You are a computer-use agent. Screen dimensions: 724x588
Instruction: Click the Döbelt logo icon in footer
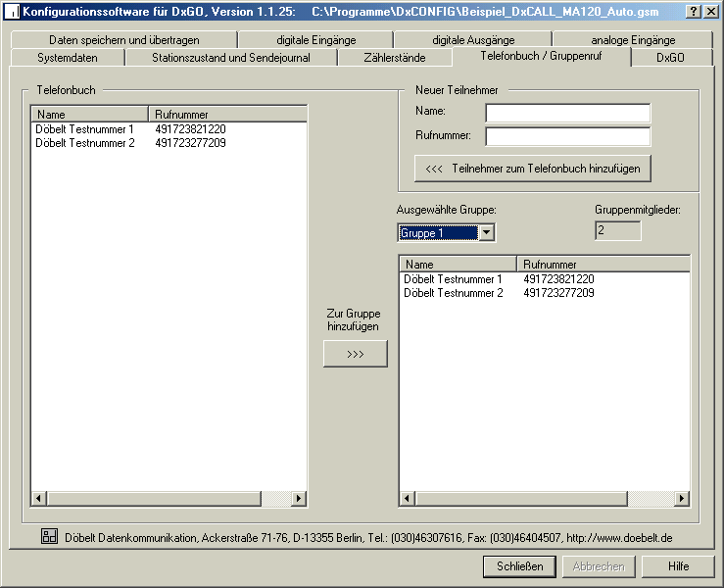(x=49, y=536)
